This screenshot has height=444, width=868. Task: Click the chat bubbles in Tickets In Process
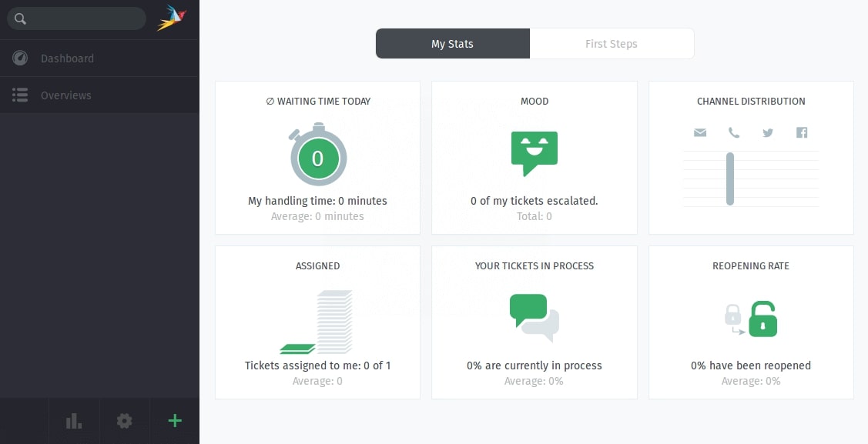(x=534, y=317)
